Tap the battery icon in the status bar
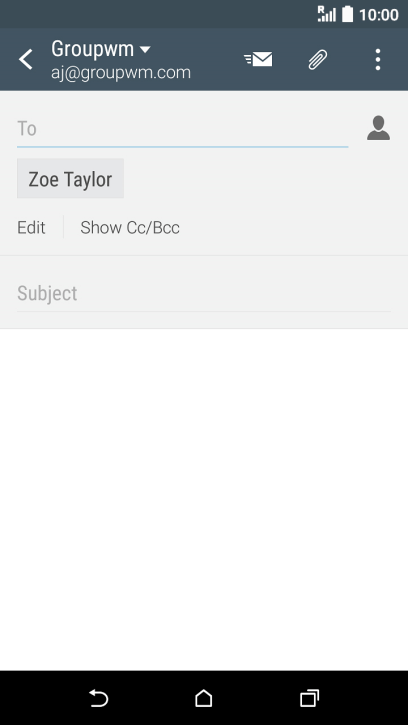The image size is (408, 725). [347, 14]
